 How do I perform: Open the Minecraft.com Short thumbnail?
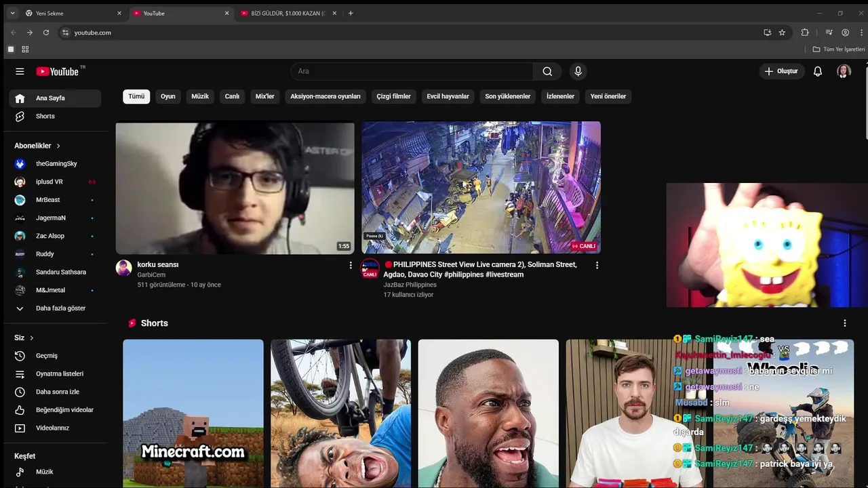click(193, 413)
